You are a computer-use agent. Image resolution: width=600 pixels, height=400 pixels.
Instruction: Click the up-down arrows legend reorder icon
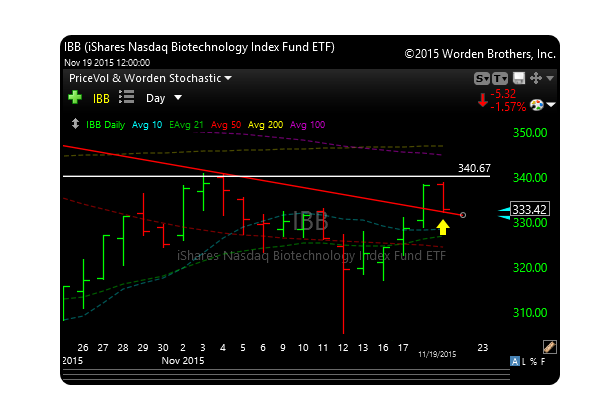point(75,124)
